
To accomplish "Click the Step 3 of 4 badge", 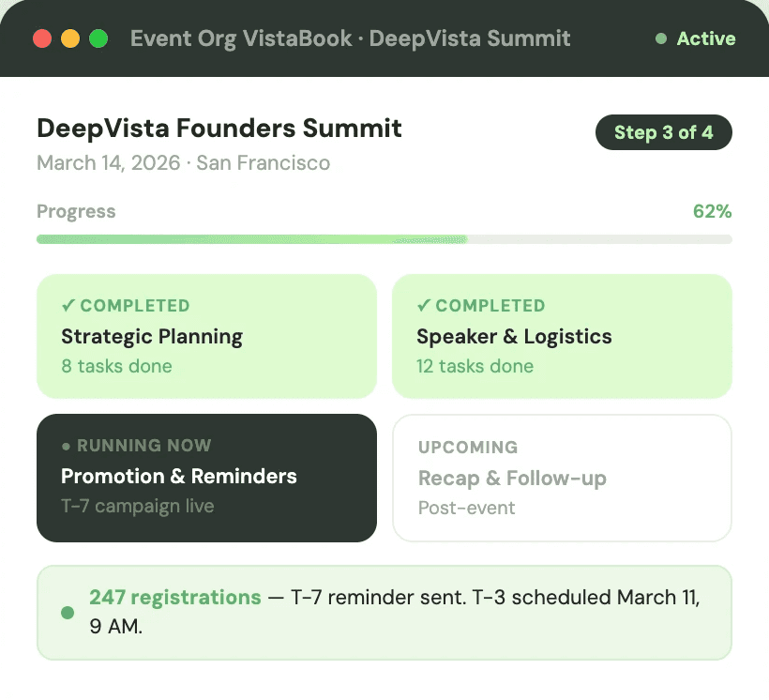I will pos(664,132).
